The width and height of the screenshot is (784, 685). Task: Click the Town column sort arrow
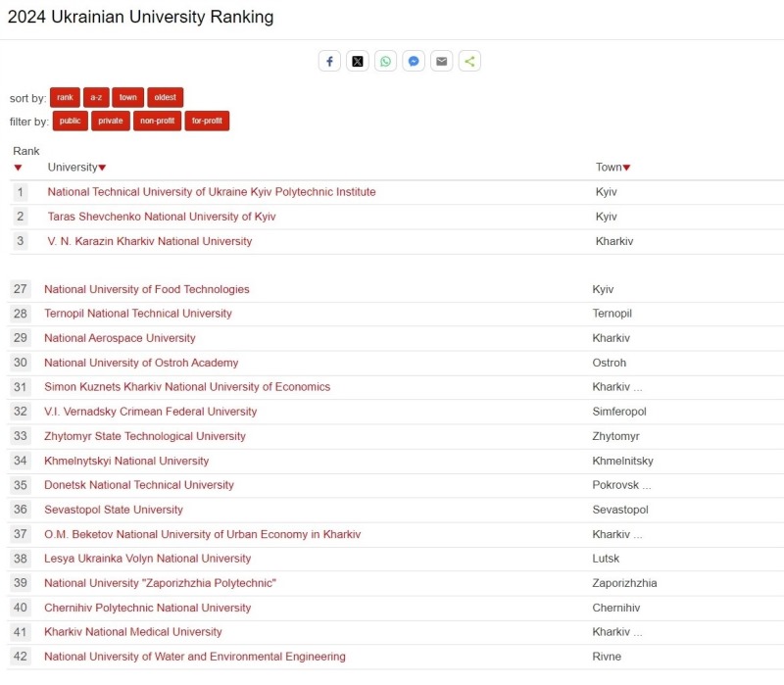tap(626, 168)
